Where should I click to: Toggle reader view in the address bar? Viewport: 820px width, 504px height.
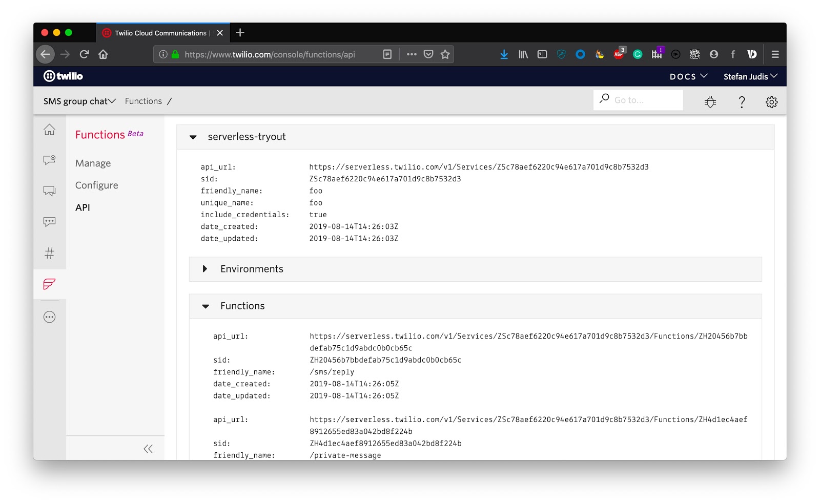(x=387, y=54)
